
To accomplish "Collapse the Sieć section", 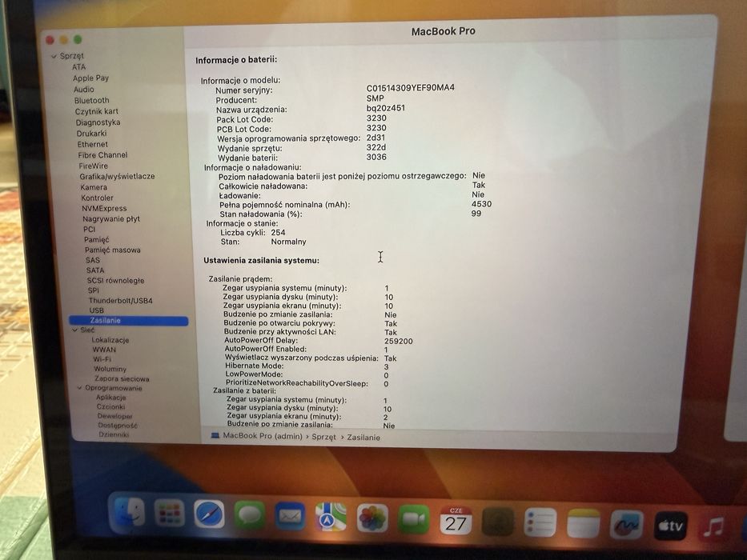I will tap(74, 330).
